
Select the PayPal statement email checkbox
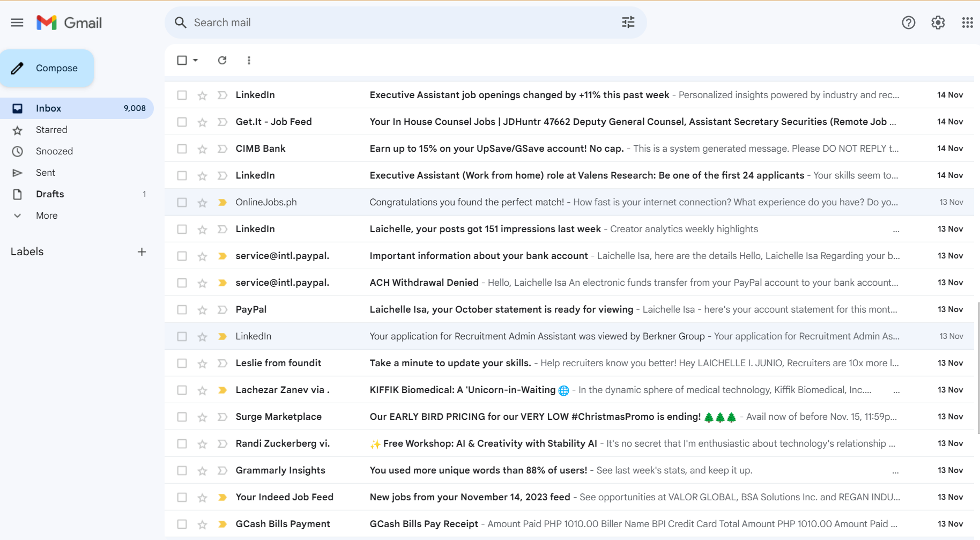[x=182, y=309]
